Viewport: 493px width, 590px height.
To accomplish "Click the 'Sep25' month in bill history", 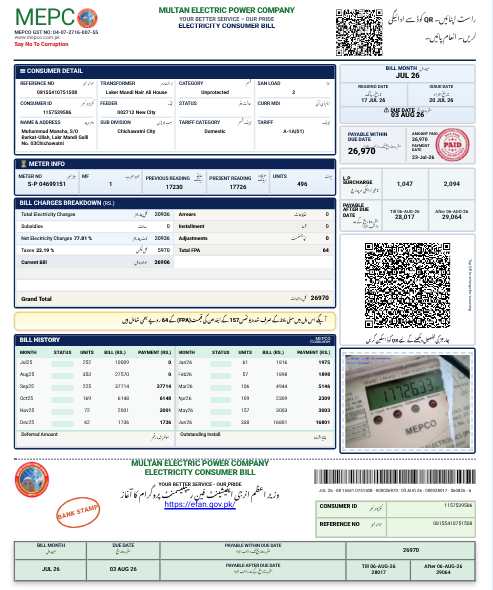I will click(x=26, y=386).
